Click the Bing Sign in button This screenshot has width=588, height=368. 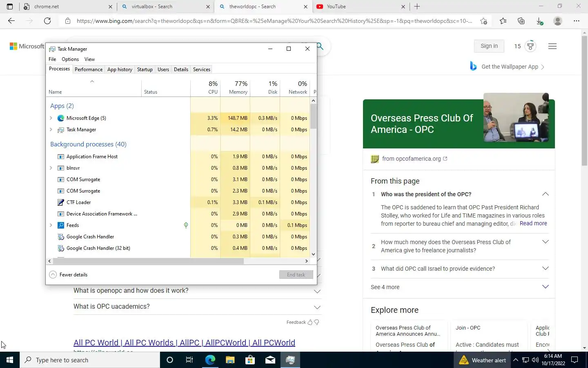point(489,46)
